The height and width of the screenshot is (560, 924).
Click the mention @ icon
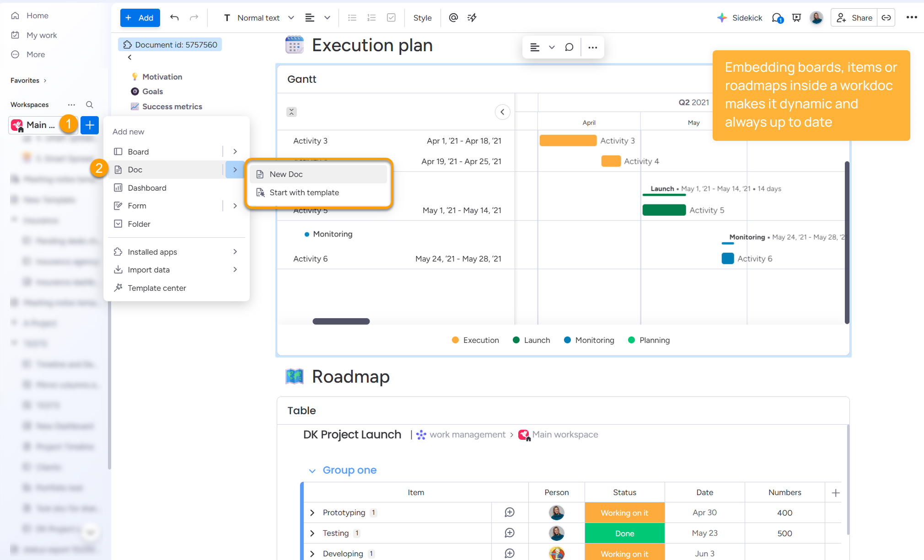453,18
